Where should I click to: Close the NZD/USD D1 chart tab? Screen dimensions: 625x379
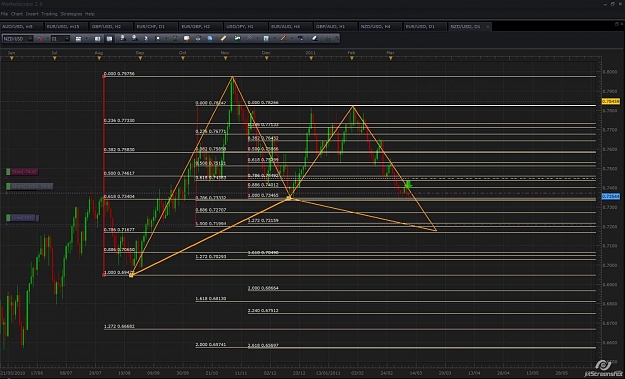487,27
